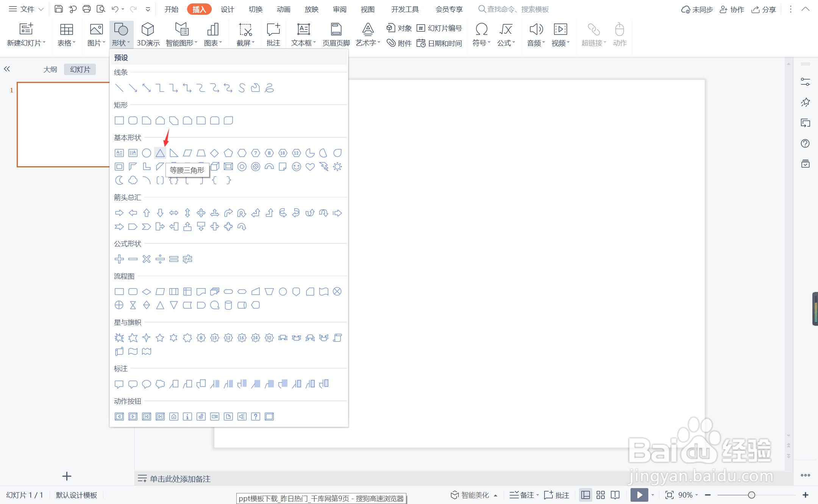Click the 未同步 sync status button

[x=697, y=9]
